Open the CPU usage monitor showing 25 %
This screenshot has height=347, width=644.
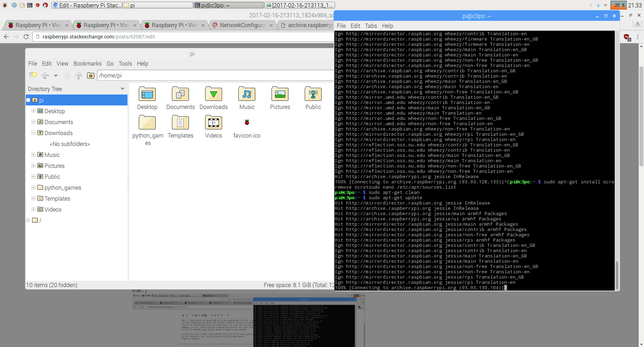[619, 5]
